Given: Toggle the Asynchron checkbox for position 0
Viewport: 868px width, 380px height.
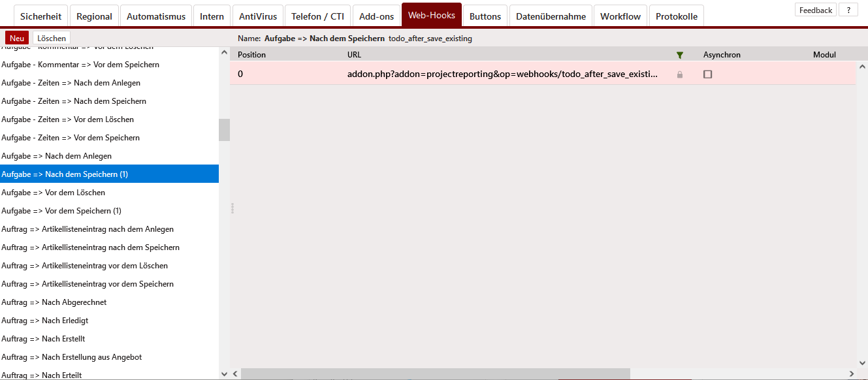Looking at the screenshot, I should click(x=707, y=74).
